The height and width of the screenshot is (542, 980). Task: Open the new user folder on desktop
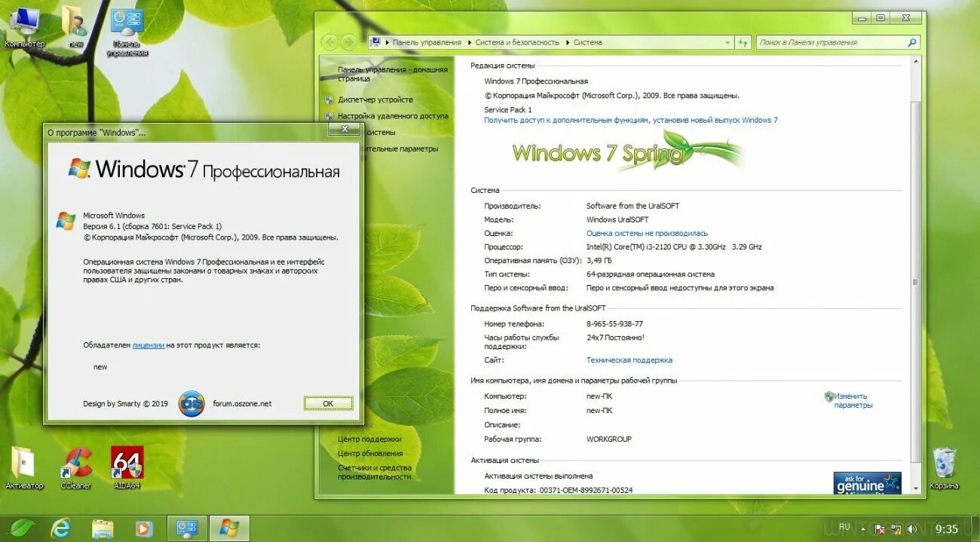(75, 26)
